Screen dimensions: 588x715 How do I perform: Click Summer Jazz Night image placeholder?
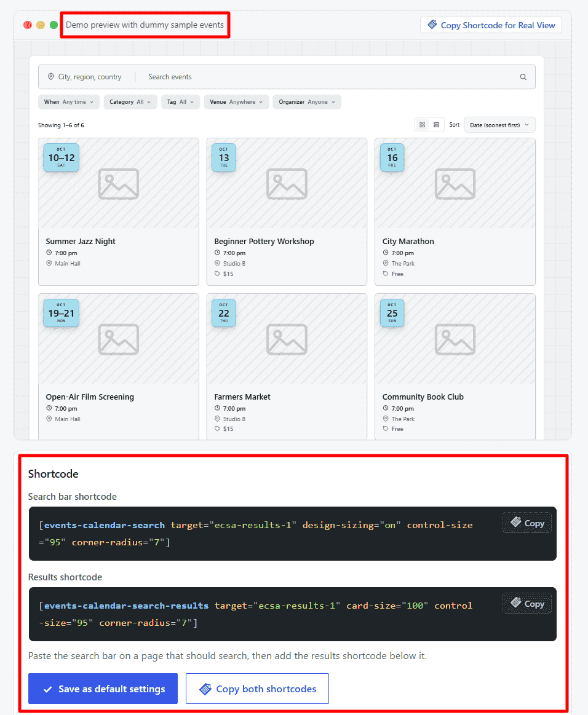[119, 184]
